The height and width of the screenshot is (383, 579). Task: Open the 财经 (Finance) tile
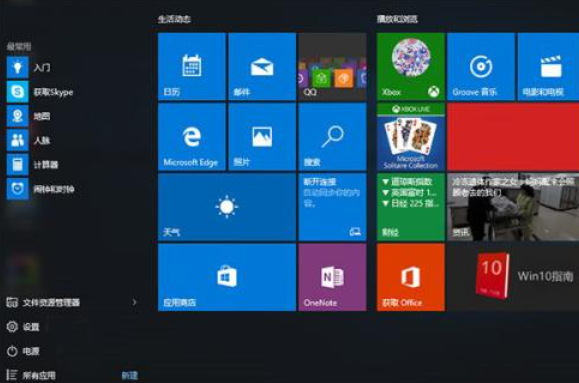point(411,207)
